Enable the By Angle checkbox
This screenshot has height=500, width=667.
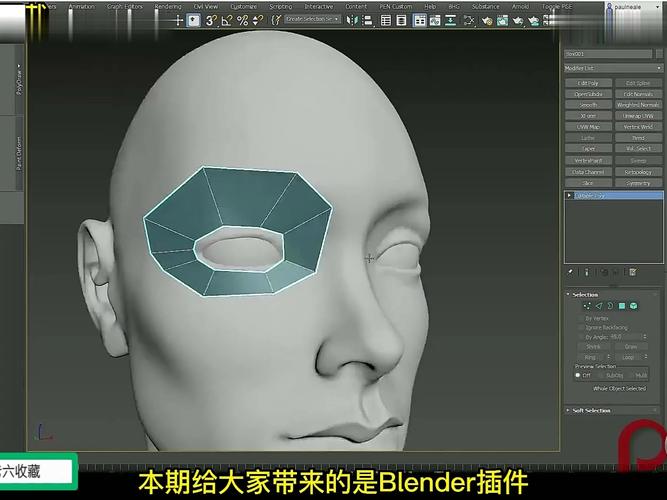tap(581, 337)
